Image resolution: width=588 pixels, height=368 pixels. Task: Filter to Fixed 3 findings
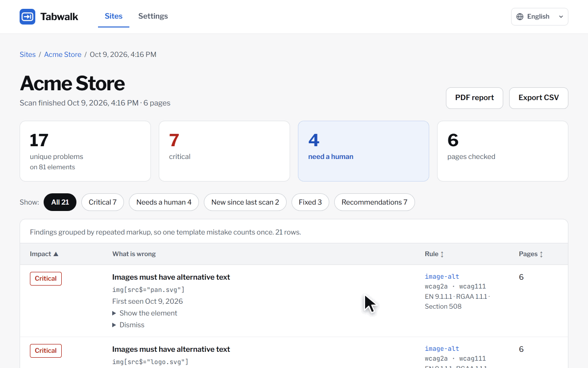(x=310, y=202)
